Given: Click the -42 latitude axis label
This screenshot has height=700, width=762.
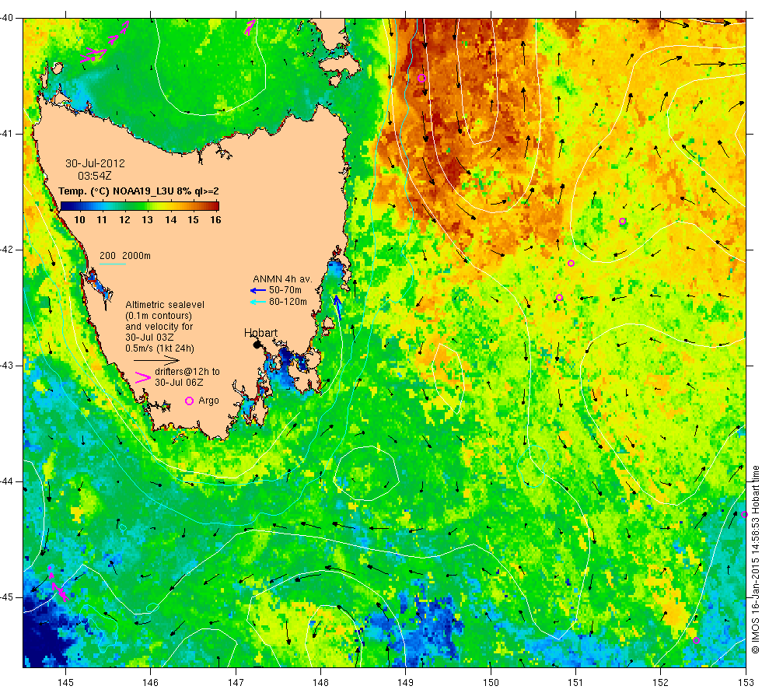Looking at the screenshot, I should pos(7,250).
